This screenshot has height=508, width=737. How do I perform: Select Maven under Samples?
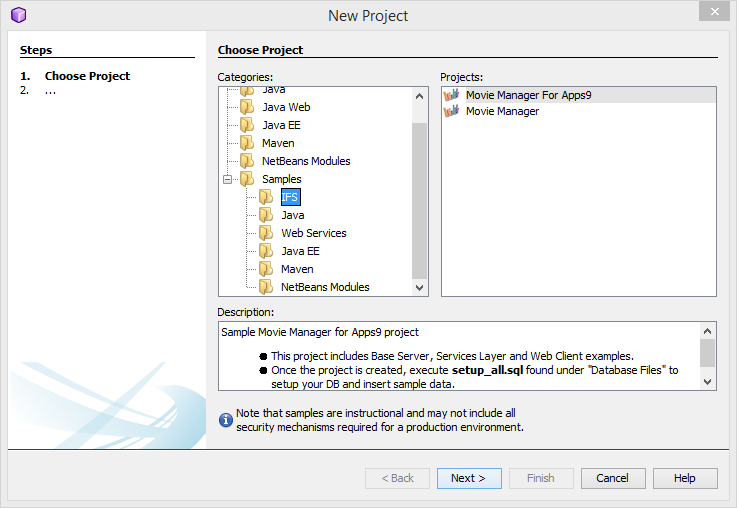[x=297, y=269]
